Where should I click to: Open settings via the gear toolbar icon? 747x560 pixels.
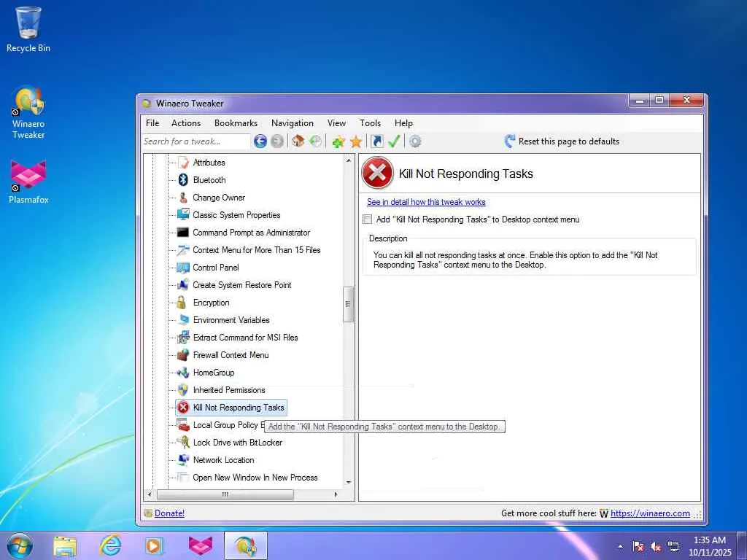[415, 141]
